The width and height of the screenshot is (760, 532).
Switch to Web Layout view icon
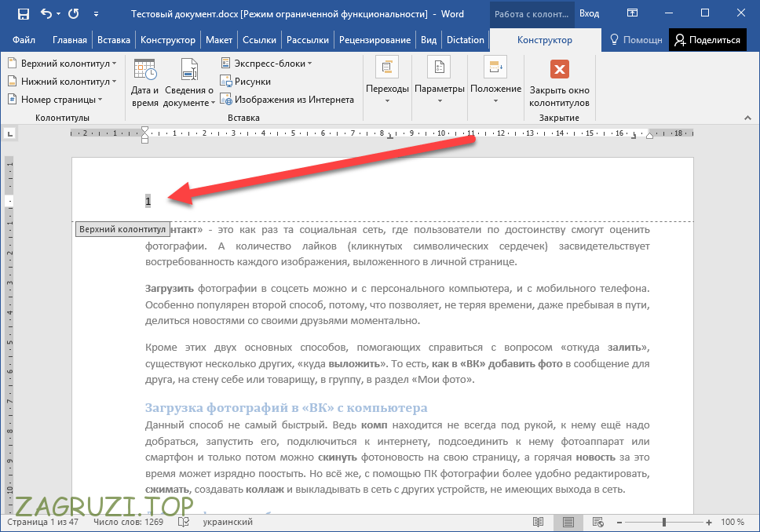[x=598, y=522]
